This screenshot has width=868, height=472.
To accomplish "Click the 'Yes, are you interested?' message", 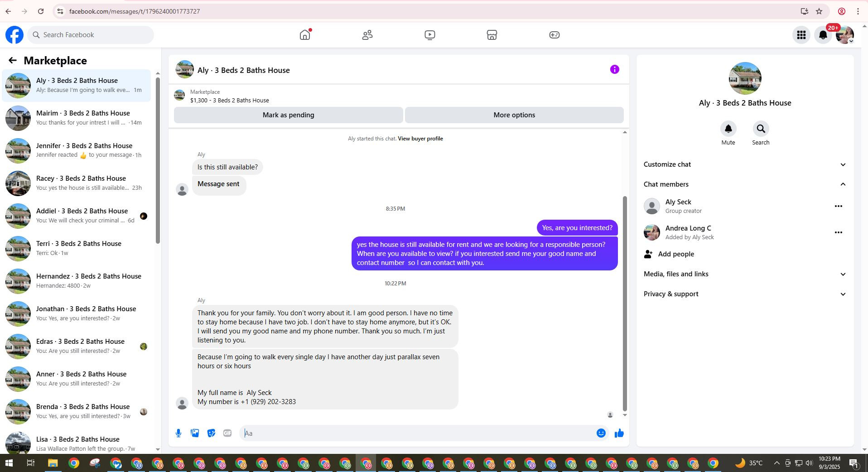I will pyautogui.click(x=577, y=228).
